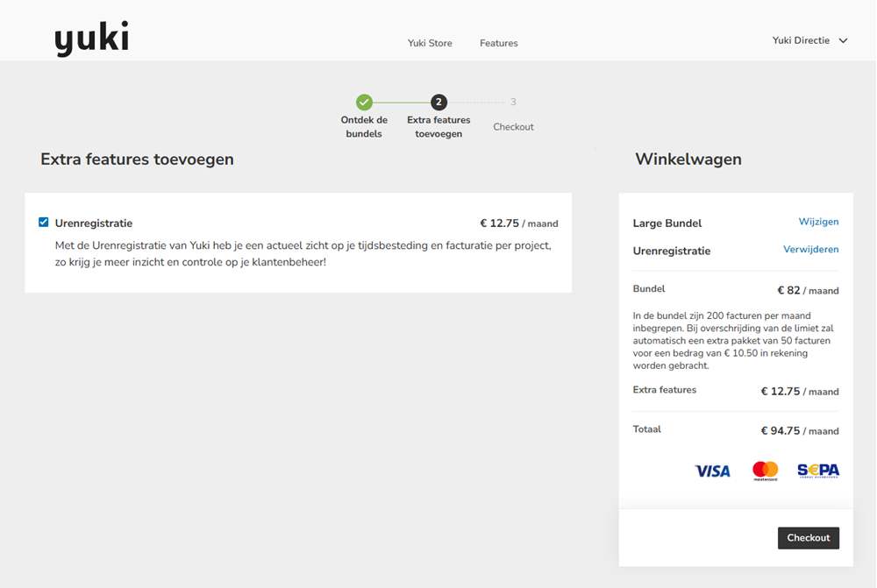The image size is (877, 588).
Task: Open the Features menu item
Action: (498, 43)
